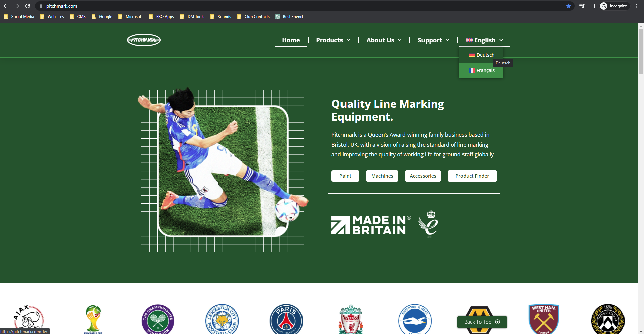Open the CMS bookmark folder
This screenshot has height=334, width=644.
tap(78, 17)
